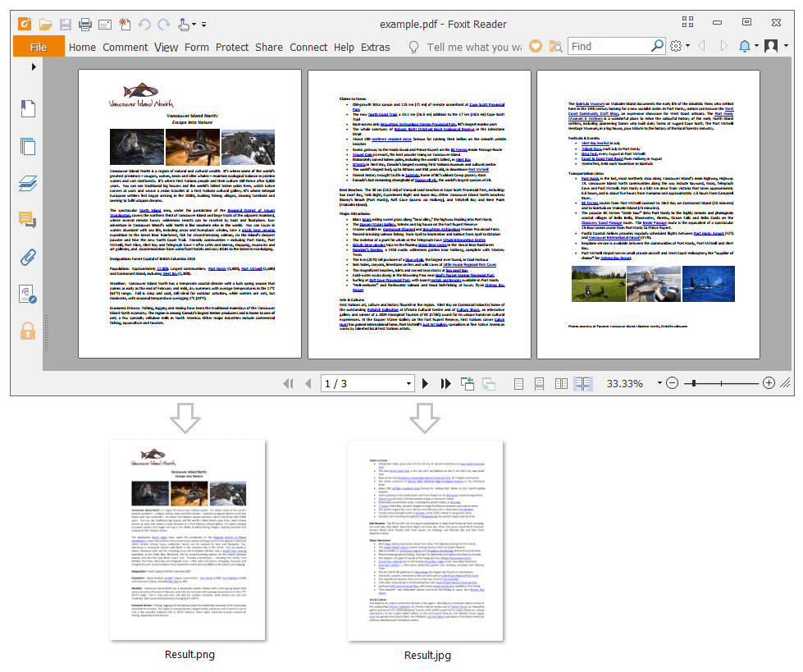803x672 pixels.
Task: Switch to the View tab
Action: [167, 48]
